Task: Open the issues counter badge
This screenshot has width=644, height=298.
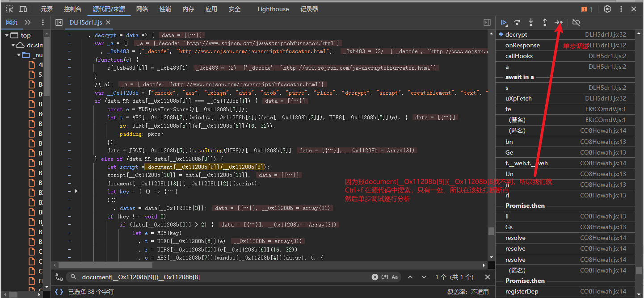Action: 586,9
